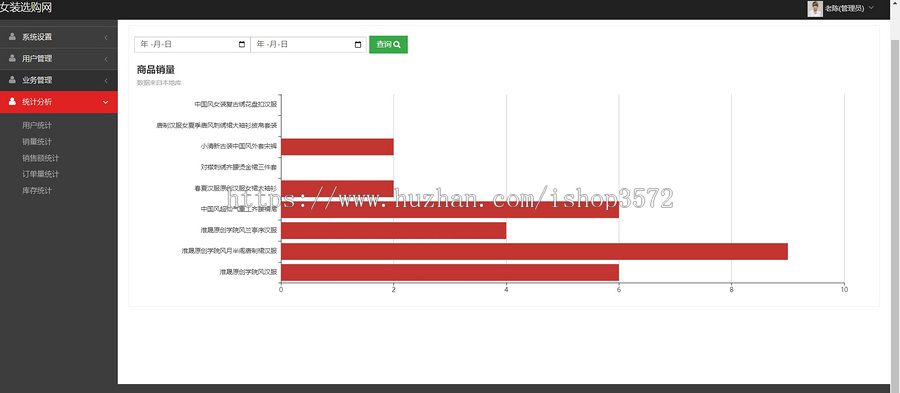Screen dimensions: 900x393
Task: Open the 销量统计 submenu item
Action: click(x=37, y=142)
